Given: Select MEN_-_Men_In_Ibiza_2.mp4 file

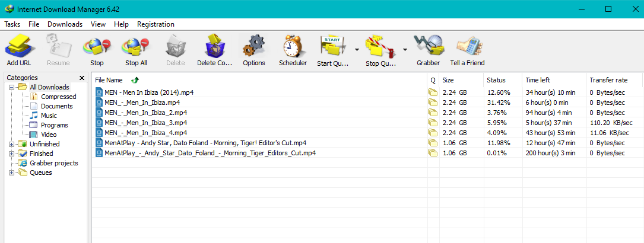Looking at the screenshot, I should (x=146, y=112).
